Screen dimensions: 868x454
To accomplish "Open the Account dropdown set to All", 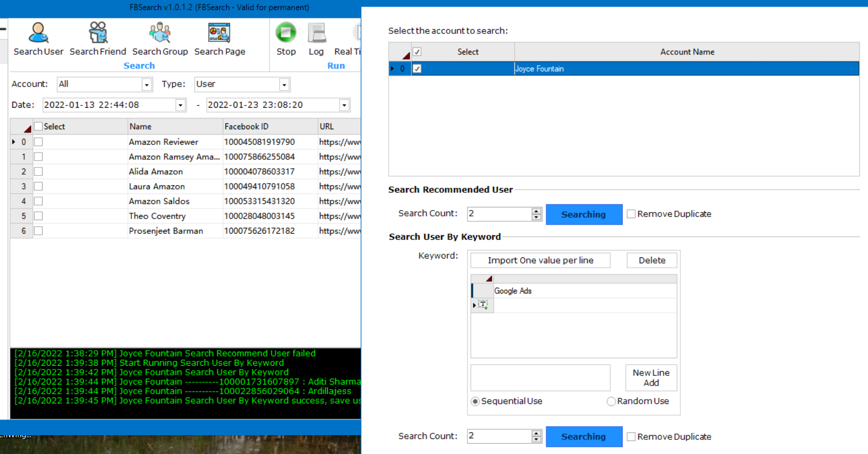I will coord(147,85).
